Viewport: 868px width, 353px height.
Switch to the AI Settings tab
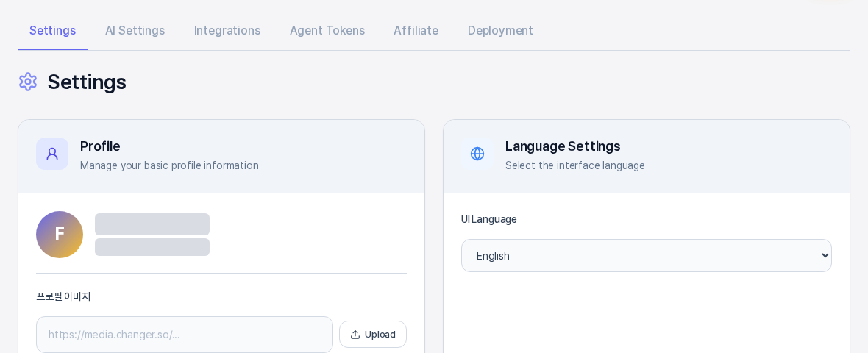tap(135, 30)
